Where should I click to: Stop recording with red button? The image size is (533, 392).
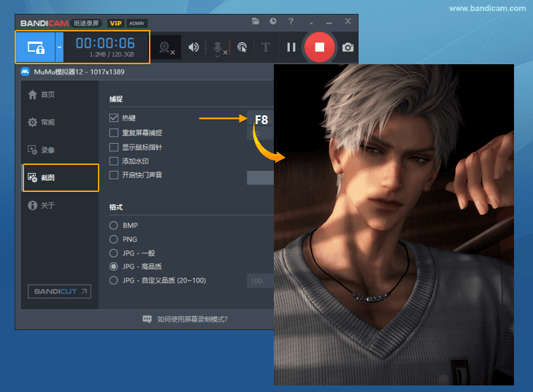tap(320, 47)
